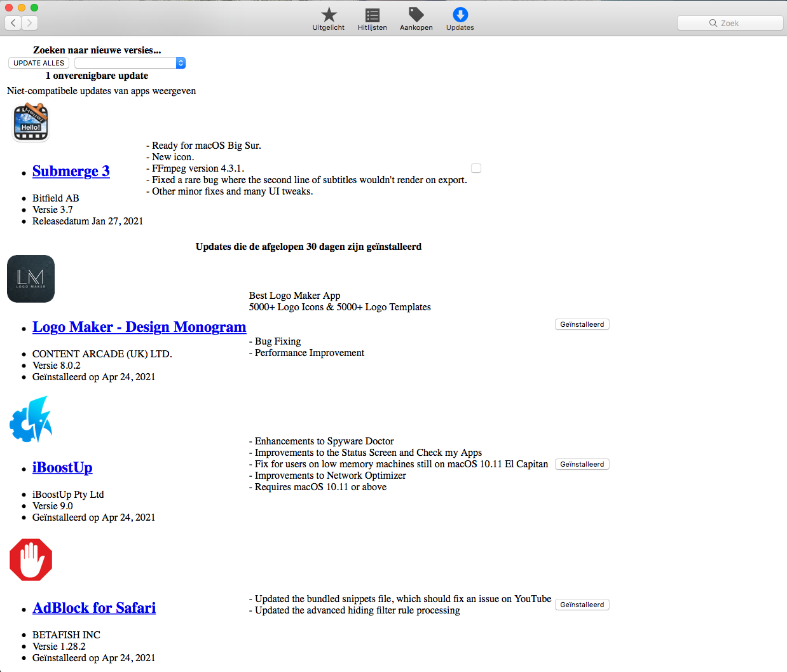The width and height of the screenshot is (787, 672).
Task: Click the Submerge 3 app icon
Action: coord(31,122)
